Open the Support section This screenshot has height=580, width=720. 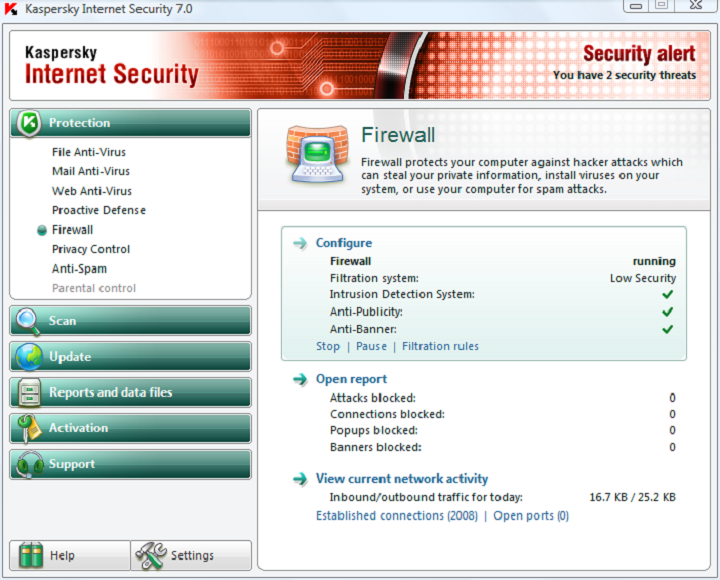point(130,464)
